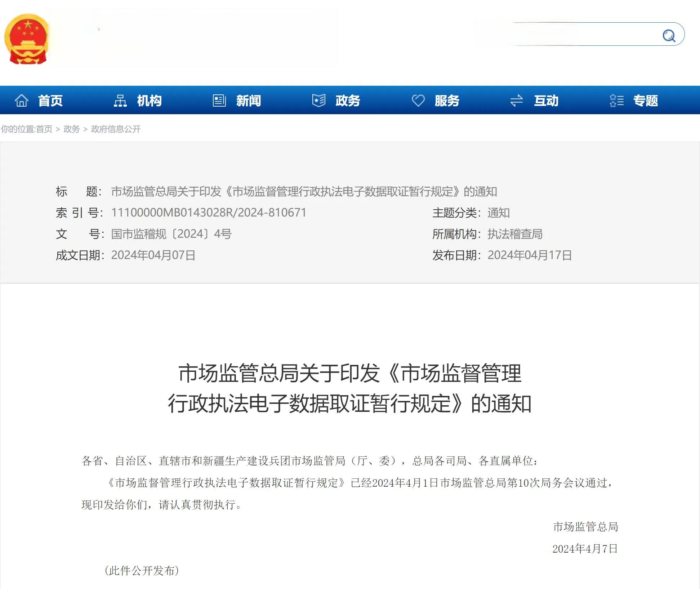Click the magnifier search icon
Screen dimensions: 700x589
click(669, 36)
